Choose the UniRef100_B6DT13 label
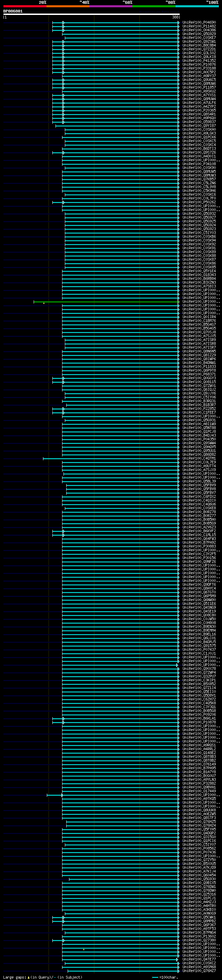Image resolution: width=222 pixels, height=980 pixels. [x=199, y=149]
